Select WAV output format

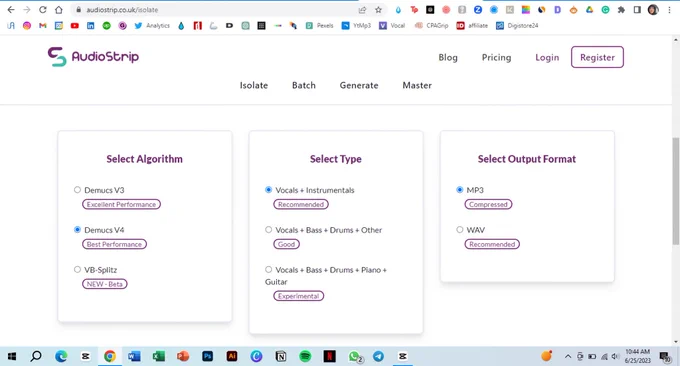[460, 229]
